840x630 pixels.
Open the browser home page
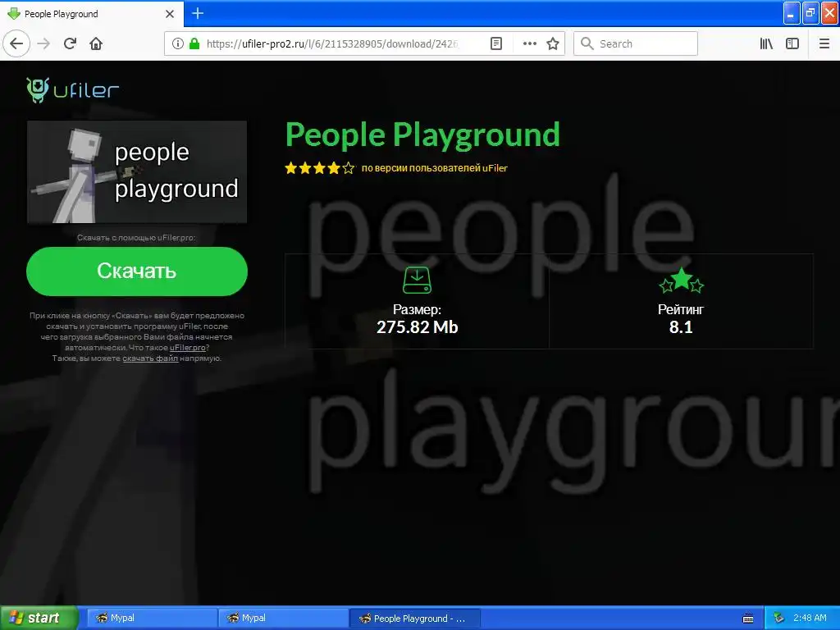coord(96,43)
